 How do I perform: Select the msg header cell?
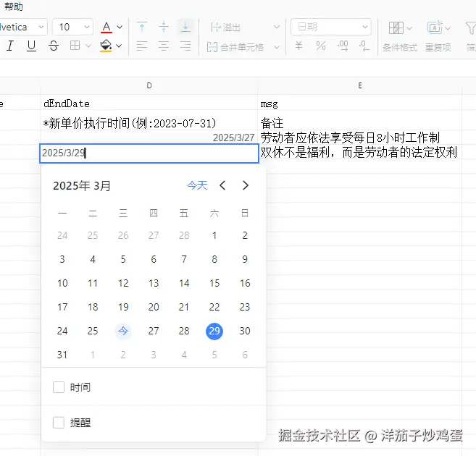click(x=360, y=104)
